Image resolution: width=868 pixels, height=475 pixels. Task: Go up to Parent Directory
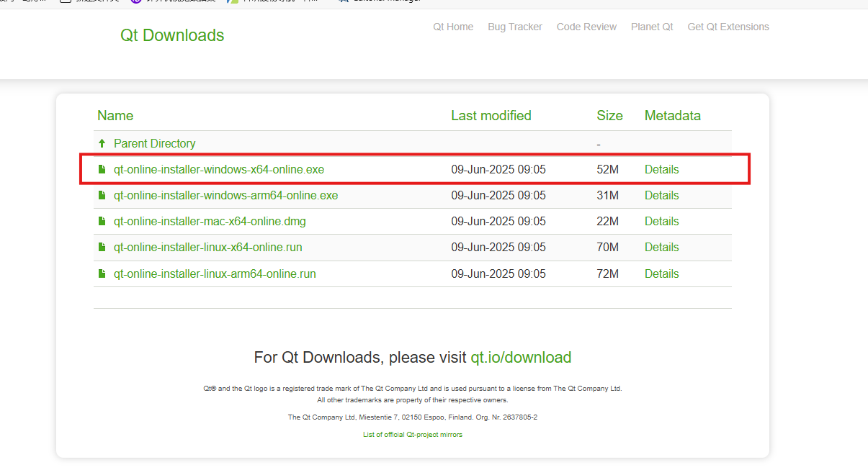(155, 144)
